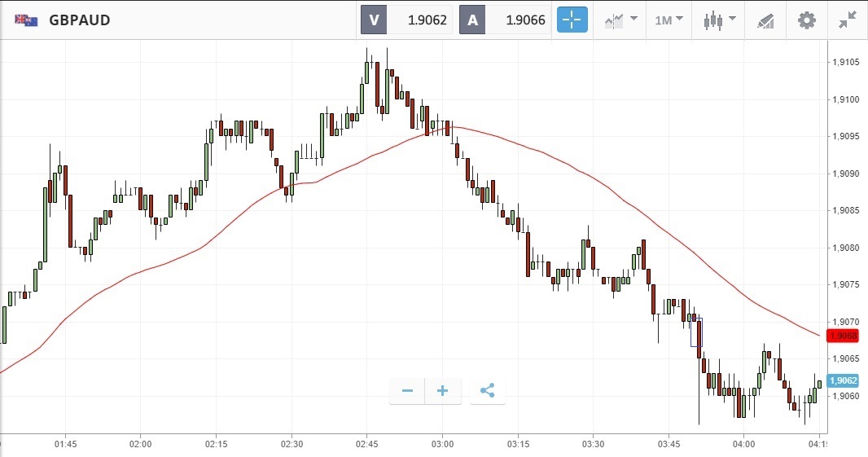The height and width of the screenshot is (457, 868).
Task: Click the 1.9100 price axis label
Action: tap(845, 99)
